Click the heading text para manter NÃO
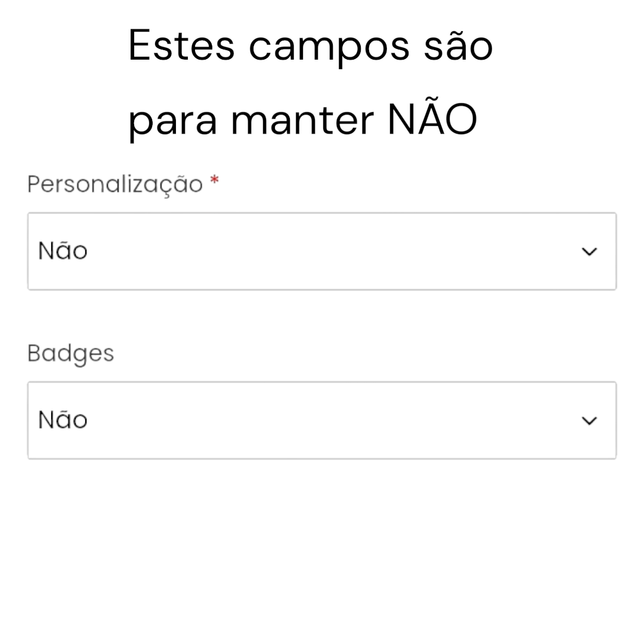The height and width of the screenshot is (644, 644). (302, 119)
